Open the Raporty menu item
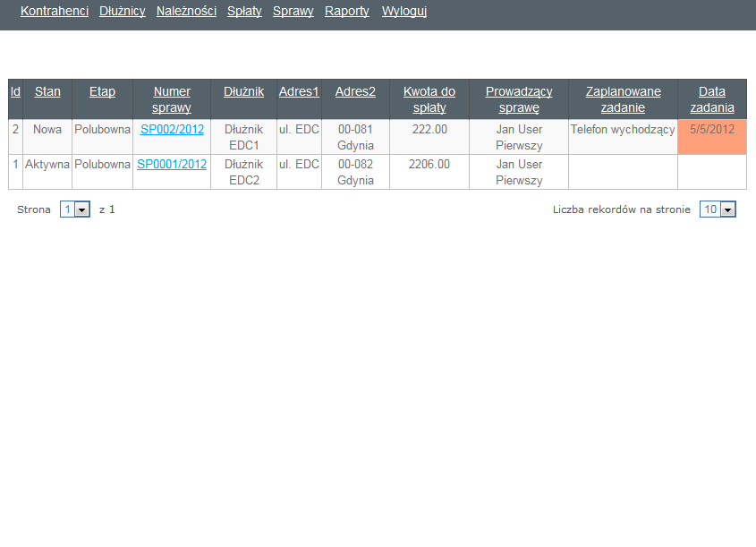Viewport: 756px width, 547px height. tap(346, 11)
